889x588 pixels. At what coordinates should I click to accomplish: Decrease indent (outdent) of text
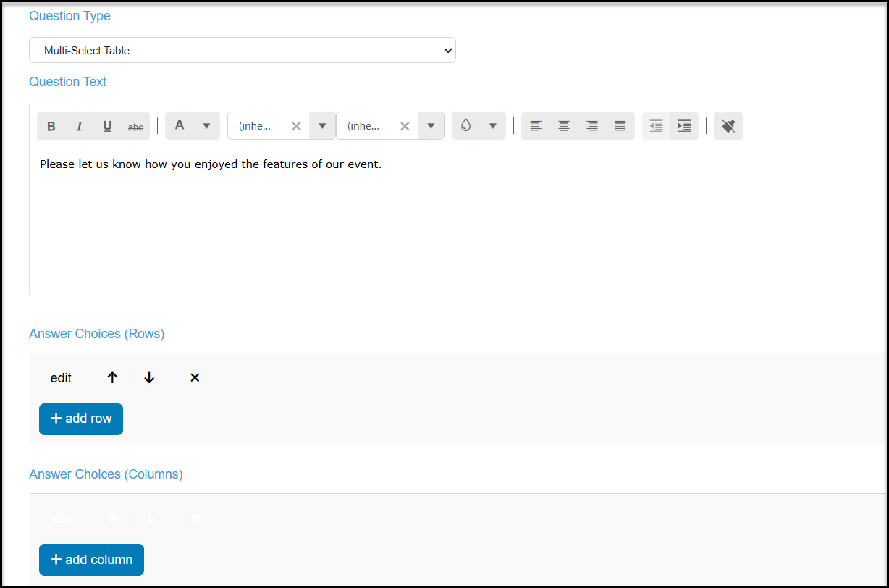(656, 126)
